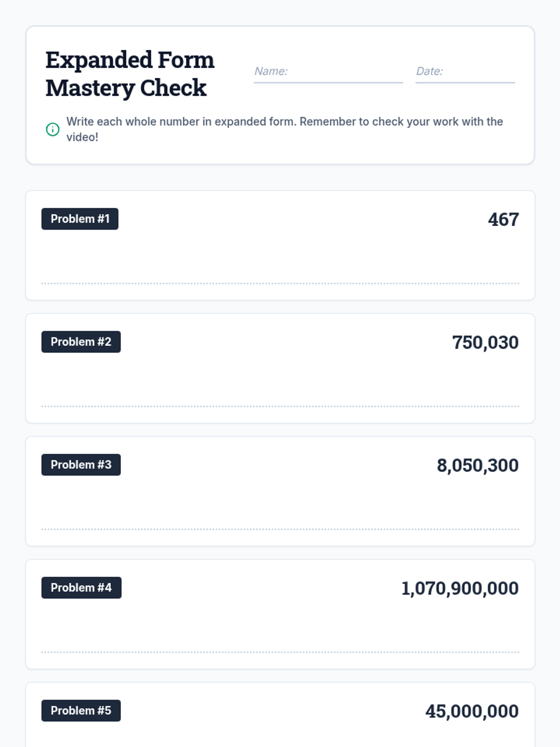
Task: Click the Name: placeholder label
Action: pyautogui.click(x=271, y=71)
